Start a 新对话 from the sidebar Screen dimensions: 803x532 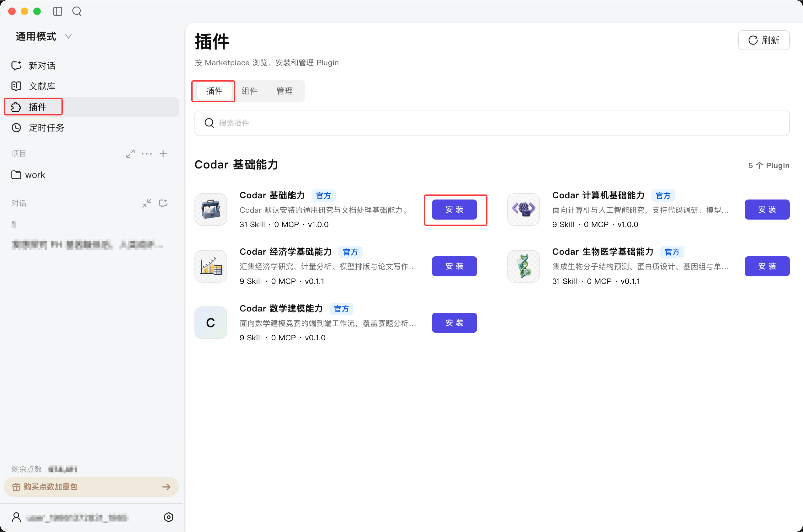click(x=91, y=66)
